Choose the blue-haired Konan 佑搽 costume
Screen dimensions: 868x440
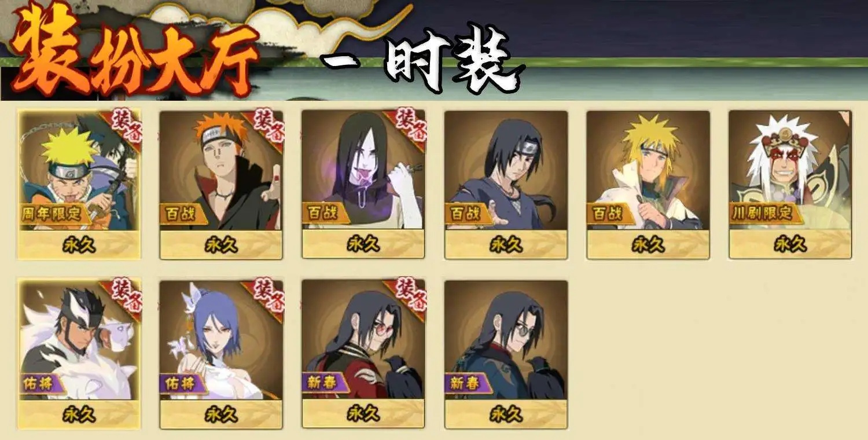pos(221,354)
